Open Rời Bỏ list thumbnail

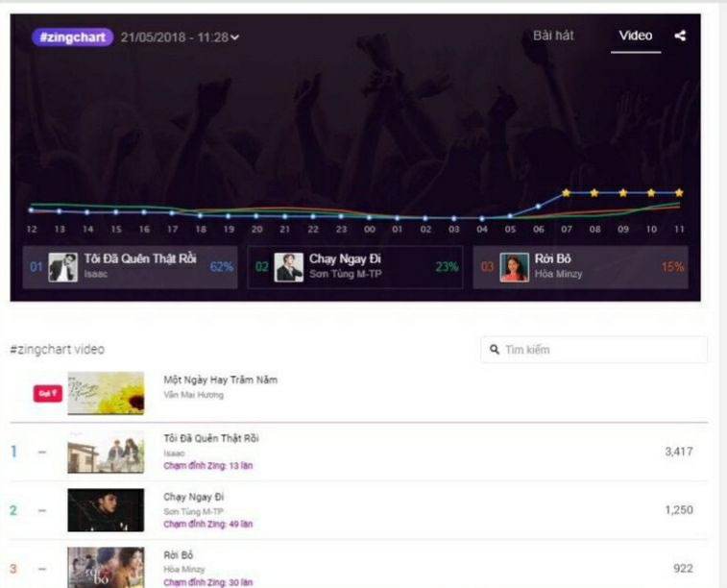[x=106, y=568]
